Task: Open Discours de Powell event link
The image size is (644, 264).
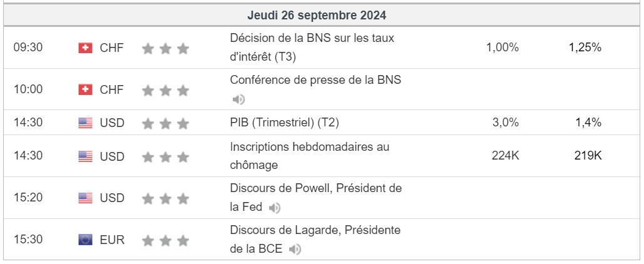Action: 315,188
